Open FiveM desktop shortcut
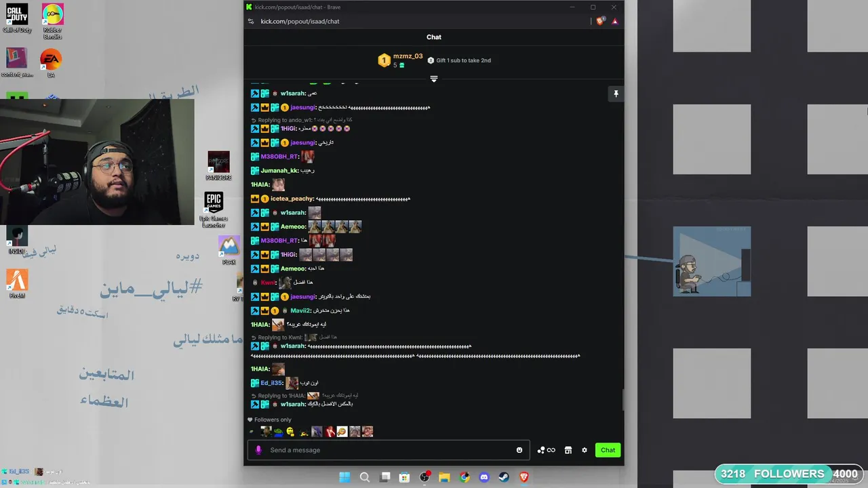The width and height of the screenshot is (868, 488). (17, 284)
